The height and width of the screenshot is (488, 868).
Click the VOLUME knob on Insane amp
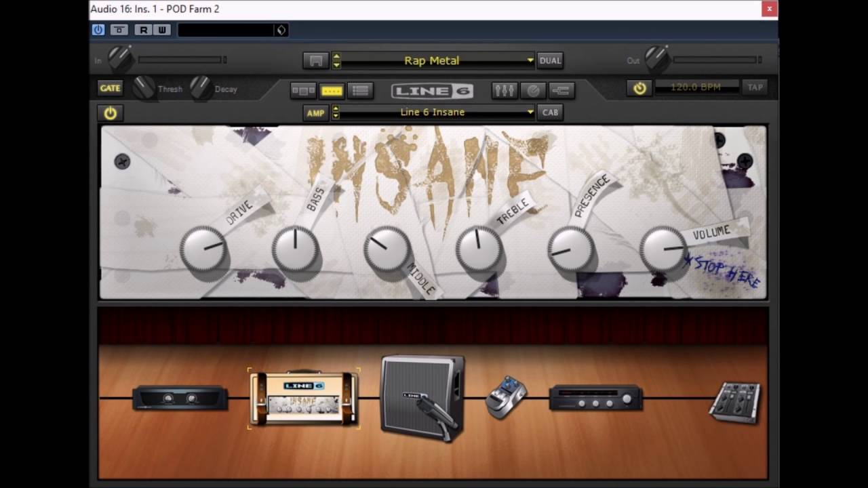tap(663, 249)
